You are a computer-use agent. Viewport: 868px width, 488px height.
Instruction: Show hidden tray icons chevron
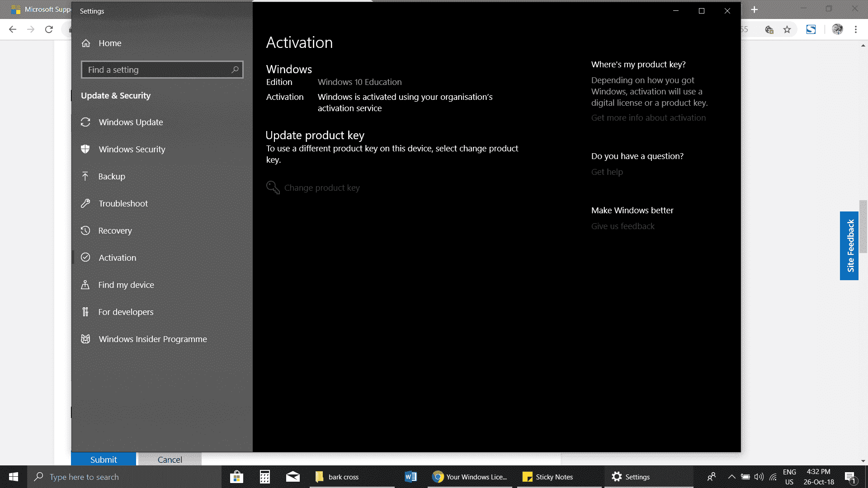tap(731, 477)
